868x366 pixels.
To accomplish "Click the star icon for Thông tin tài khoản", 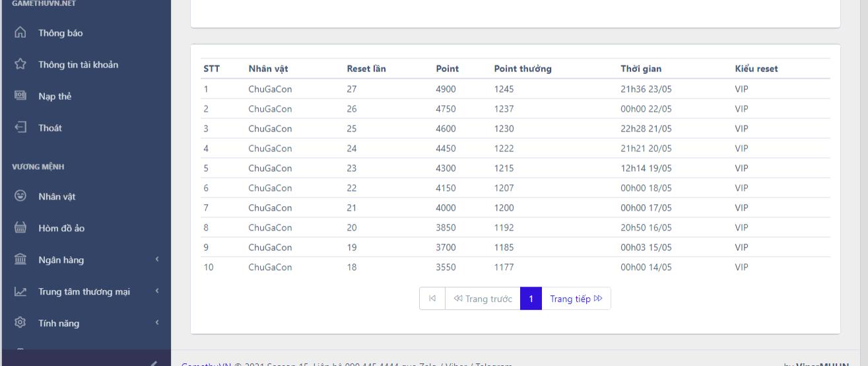I will 20,65.
